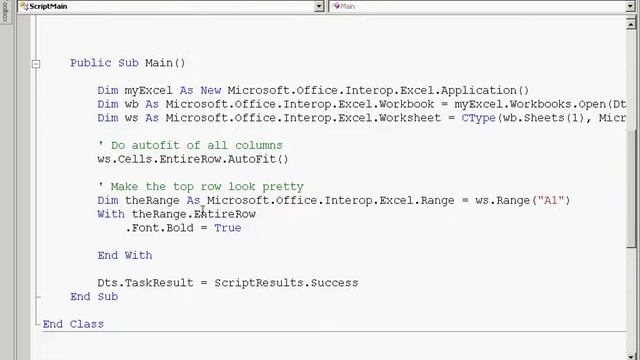
Task: Collapse the Public Sub Main region
Action: pos(36,64)
